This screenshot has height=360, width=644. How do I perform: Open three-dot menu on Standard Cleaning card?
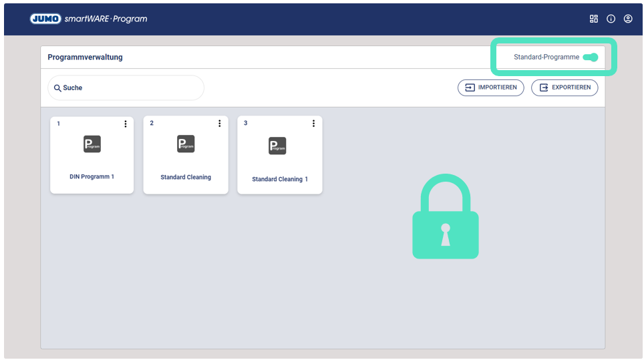[x=220, y=124]
